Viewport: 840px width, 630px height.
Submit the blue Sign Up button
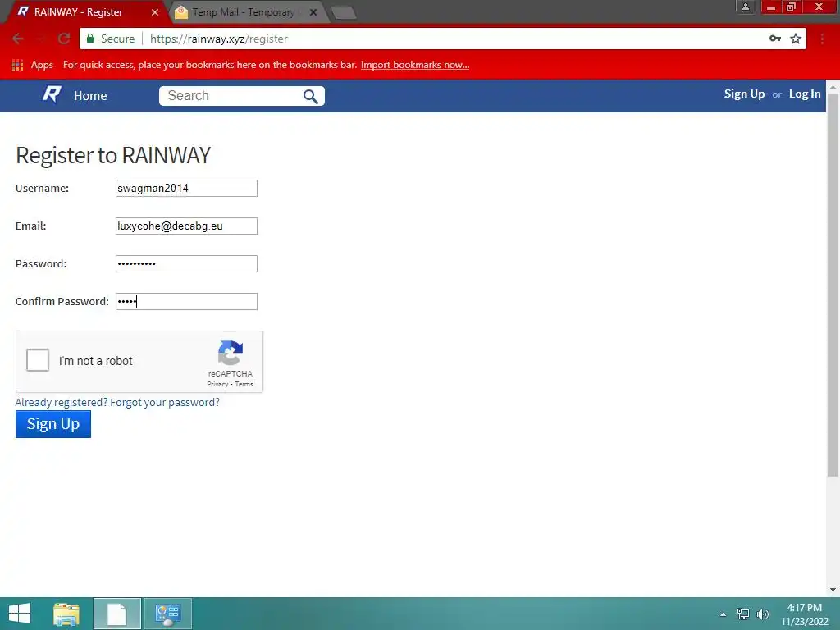coord(53,424)
